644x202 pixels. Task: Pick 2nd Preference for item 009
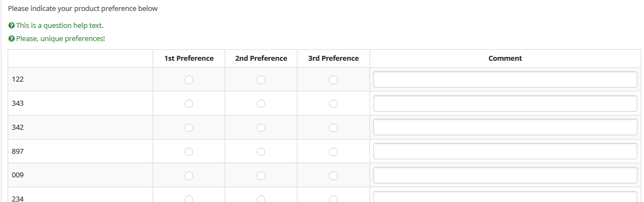(x=261, y=176)
